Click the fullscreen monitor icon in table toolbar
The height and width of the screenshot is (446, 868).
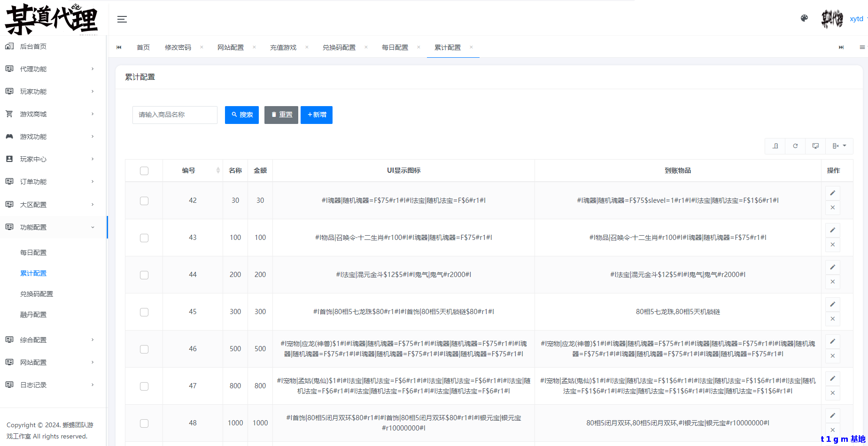tap(815, 146)
